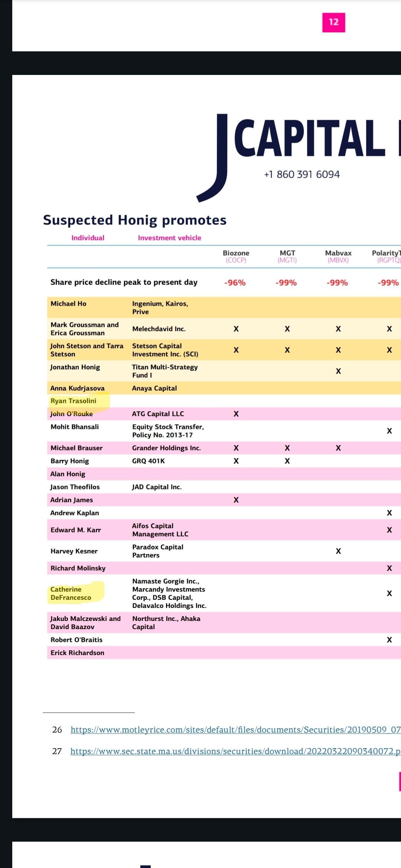Select the highlighted name Ryan Trasolini

pos(74,401)
